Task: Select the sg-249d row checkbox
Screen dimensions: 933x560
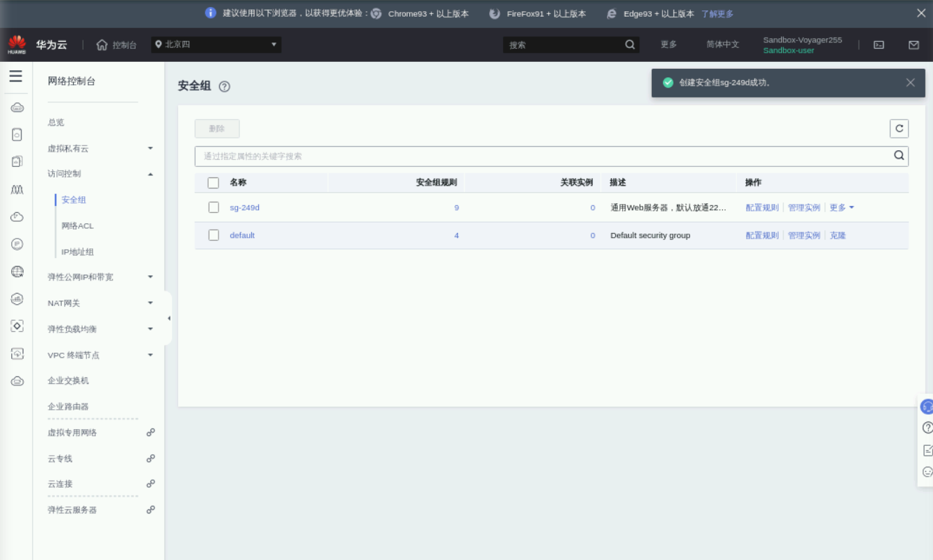Action: pyautogui.click(x=214, y=207)
